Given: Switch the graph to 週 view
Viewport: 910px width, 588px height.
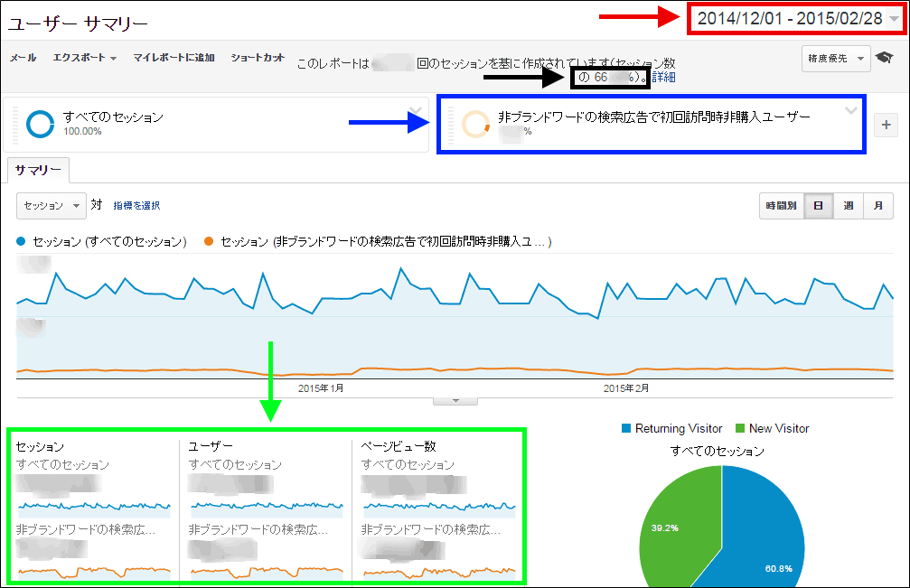Looking at the screenshot, I should (x=848, y=206).
